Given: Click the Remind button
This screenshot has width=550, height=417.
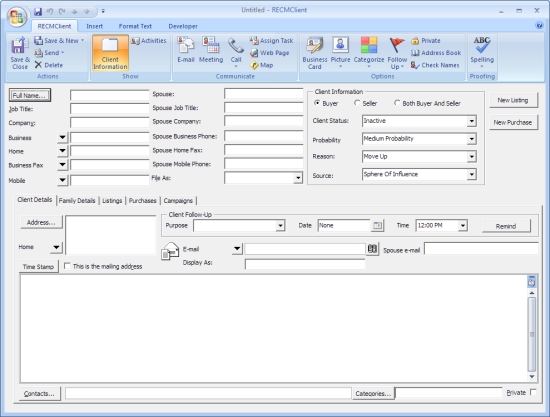Looking at the screenshot, I should coord(506,226).
